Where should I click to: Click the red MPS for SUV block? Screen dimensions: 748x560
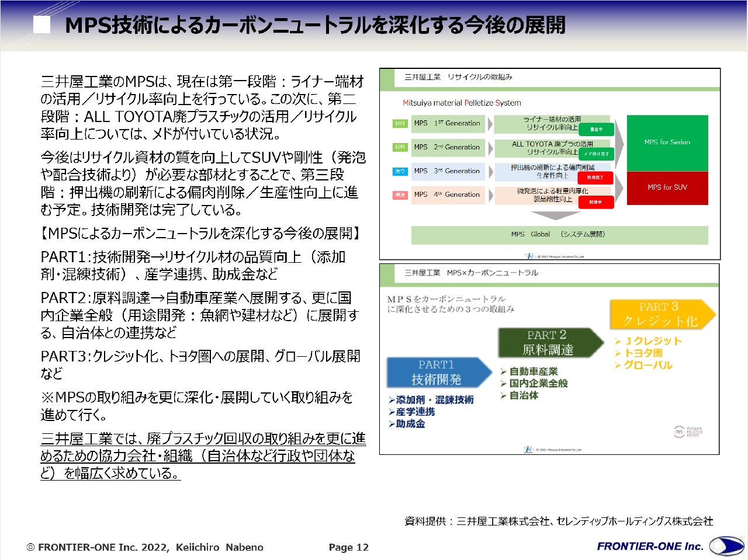tap(667, 187)
